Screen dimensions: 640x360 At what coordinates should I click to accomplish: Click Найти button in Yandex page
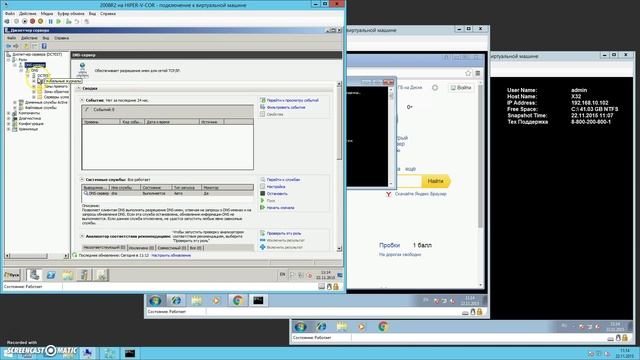[436, 181]
